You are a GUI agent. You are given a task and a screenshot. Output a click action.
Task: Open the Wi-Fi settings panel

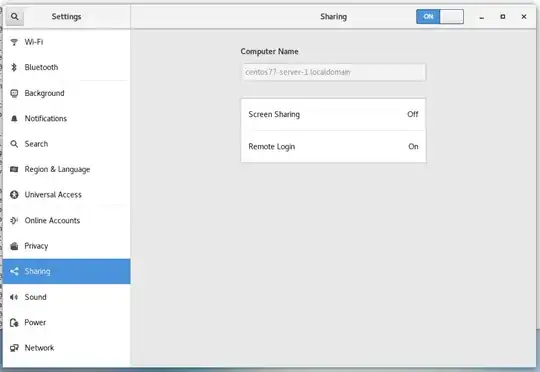pyautogui.click(x=66, y=42)
